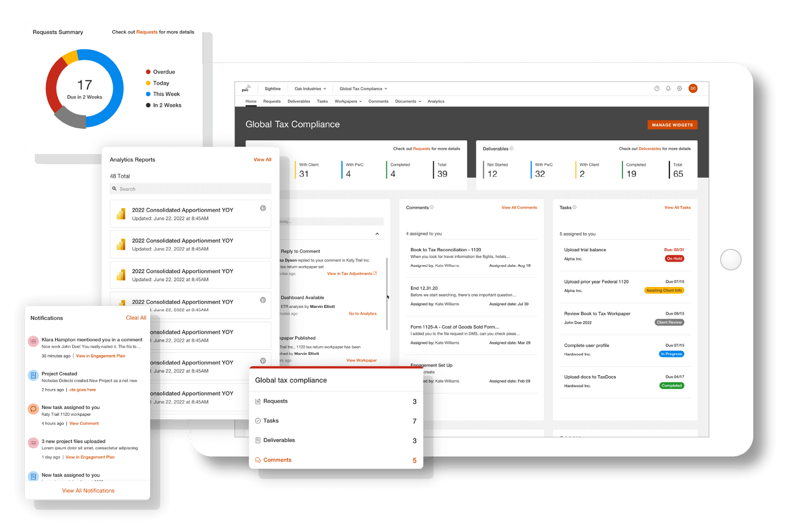The image size is (787, 532).
Task: Click the PwC logo
Action: coord(246,89)
